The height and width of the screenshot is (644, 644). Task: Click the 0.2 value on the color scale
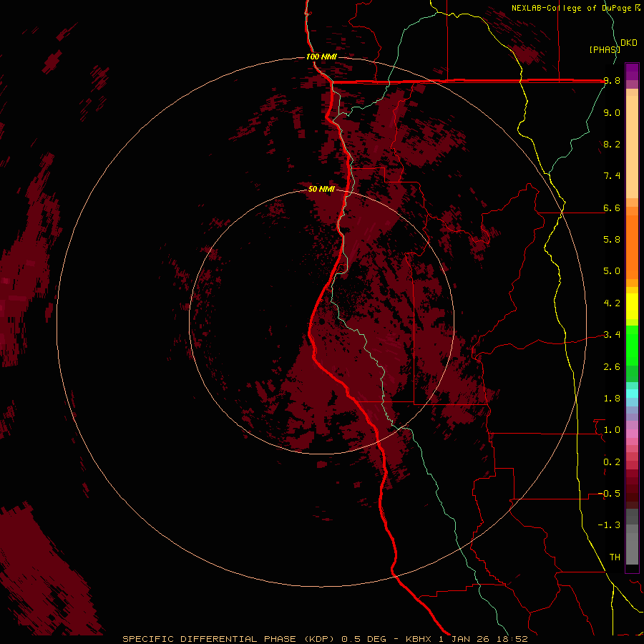tap(612, 462)
